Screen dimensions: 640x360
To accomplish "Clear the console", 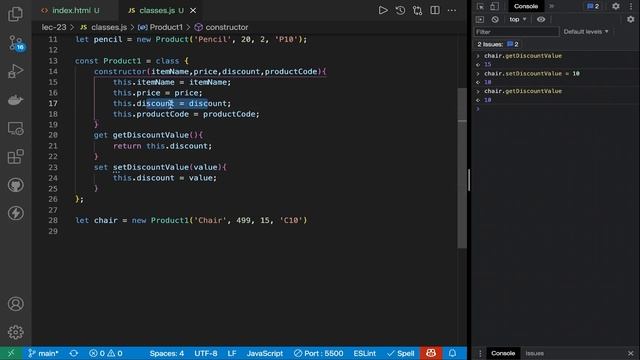I will click(x=495, y=20).
